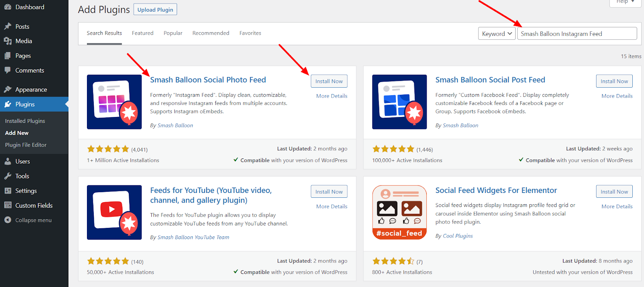The image size is (644, 287).
Task: Open Smash Balloon YouTube Team author link
Action: click(193, 238)
